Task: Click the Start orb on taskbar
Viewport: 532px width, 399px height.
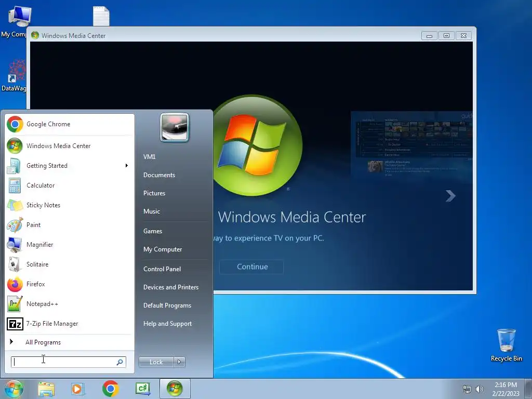Action: point(14,389)
